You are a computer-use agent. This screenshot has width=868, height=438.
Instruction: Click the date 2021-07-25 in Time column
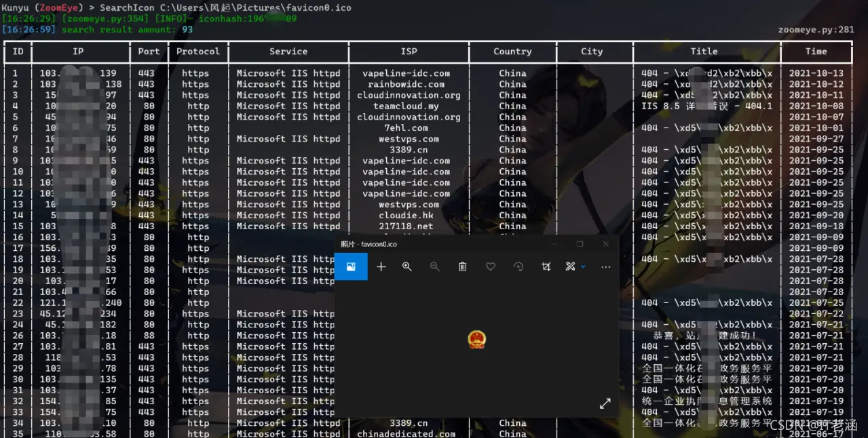[x=816, y=303]
